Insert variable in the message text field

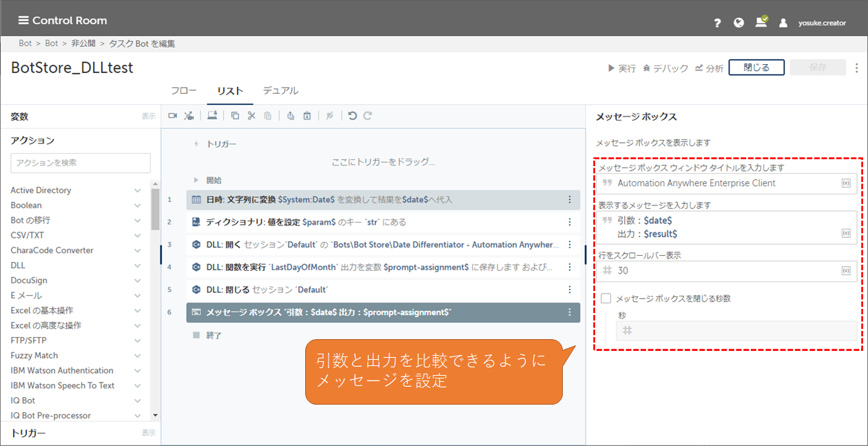[846, 234]
